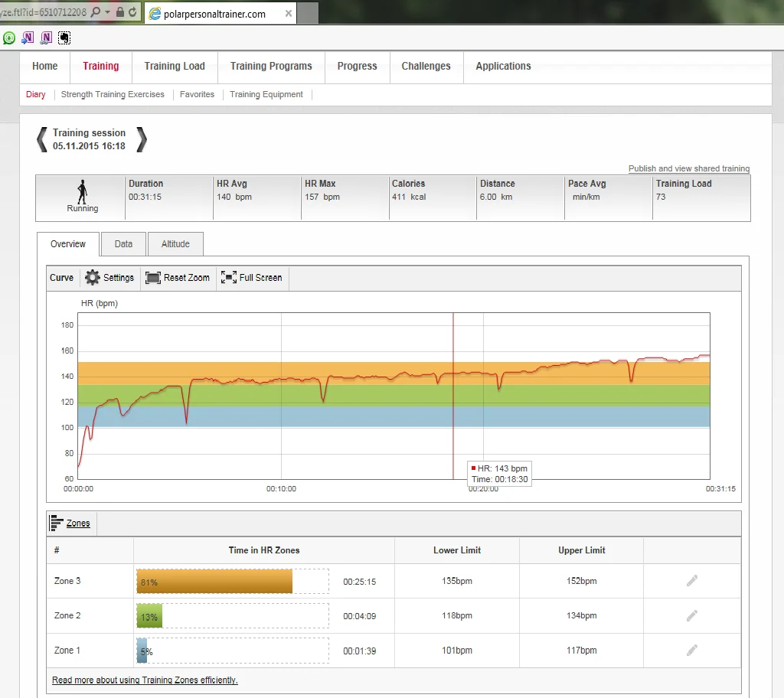Click Zone 3 orange time bar
Screen dimensions: 784x698
[214, 582]
